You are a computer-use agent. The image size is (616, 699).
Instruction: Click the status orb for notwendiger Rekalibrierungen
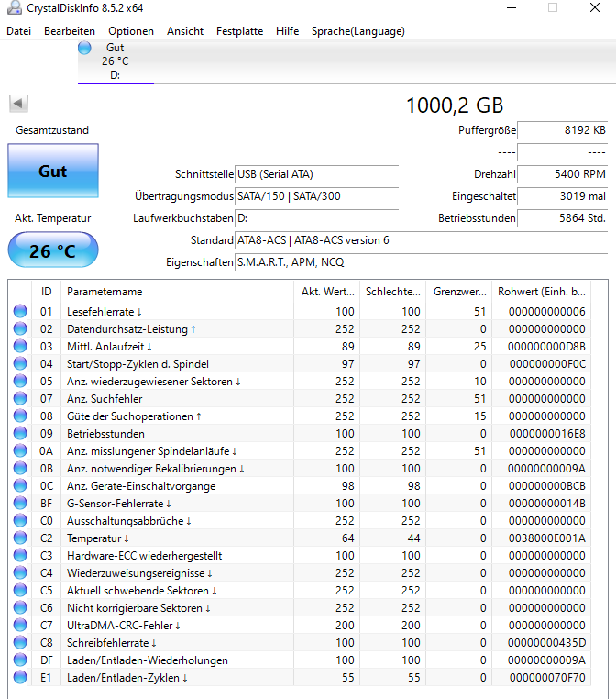[x=20, y=468]
